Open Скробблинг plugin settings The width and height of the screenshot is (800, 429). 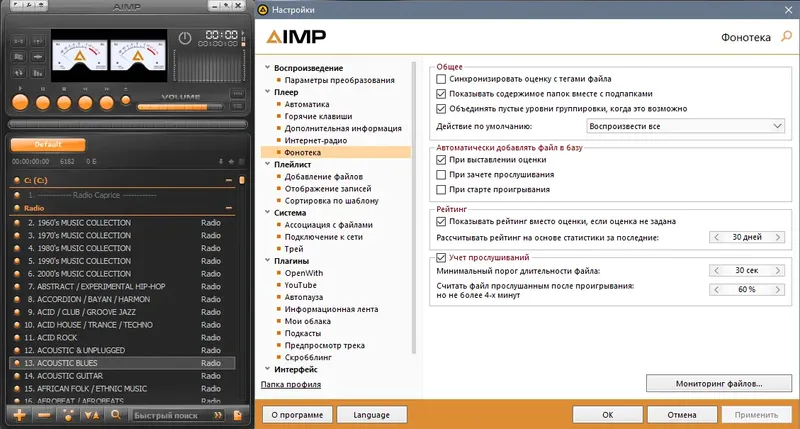pyautogui.click(x=308, y=357)
